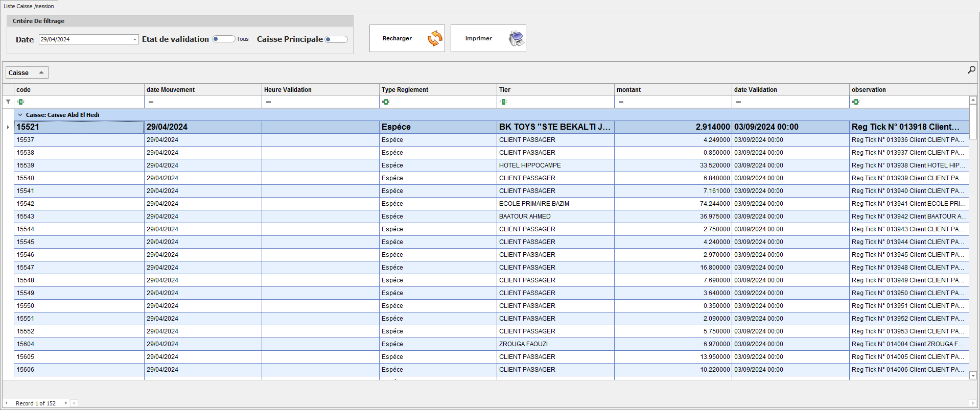This screenshot has height=410, width=980.
Task: Click the filter funnel icon in filter row
Action: tap(8, 102)
